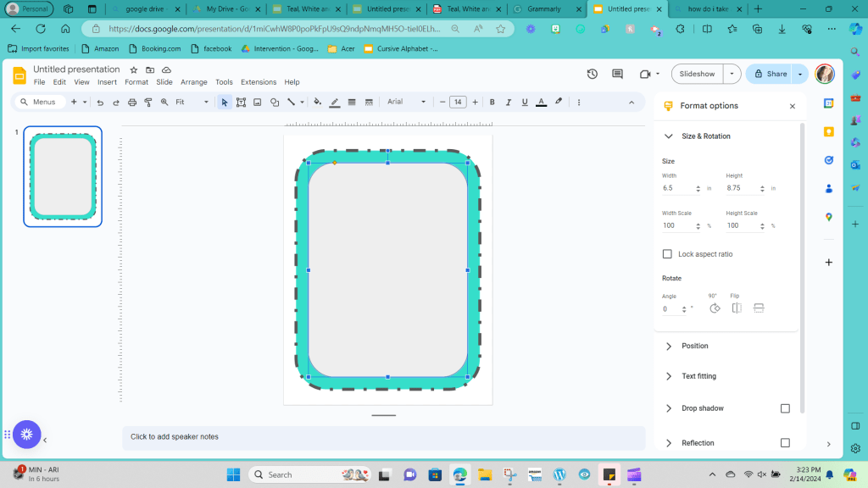
Task: Click the Share button
Action: coord(770,75)
